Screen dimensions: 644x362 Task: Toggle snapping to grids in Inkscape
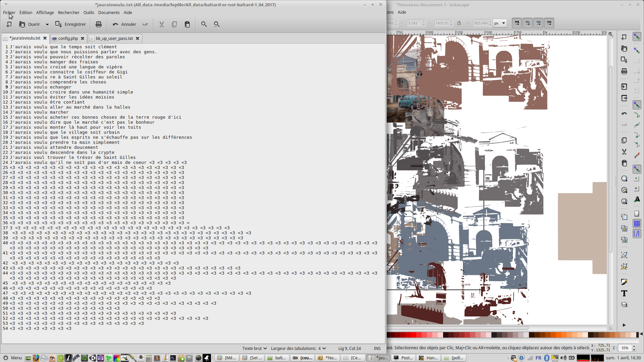(637, 224)
